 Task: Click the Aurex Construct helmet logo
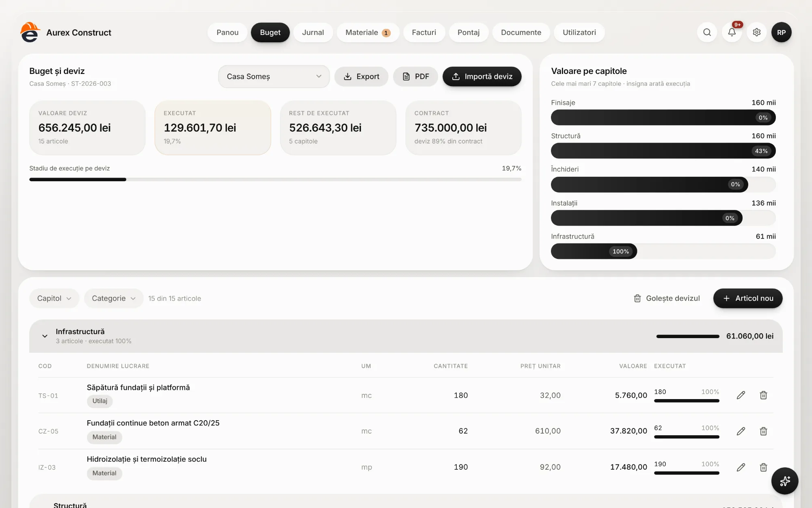(x=30, y=32)
